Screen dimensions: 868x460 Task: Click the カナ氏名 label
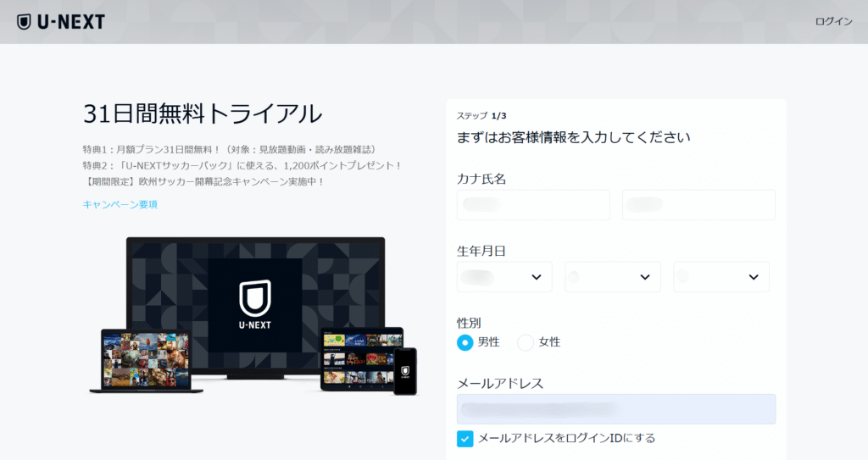pos(481,179)
